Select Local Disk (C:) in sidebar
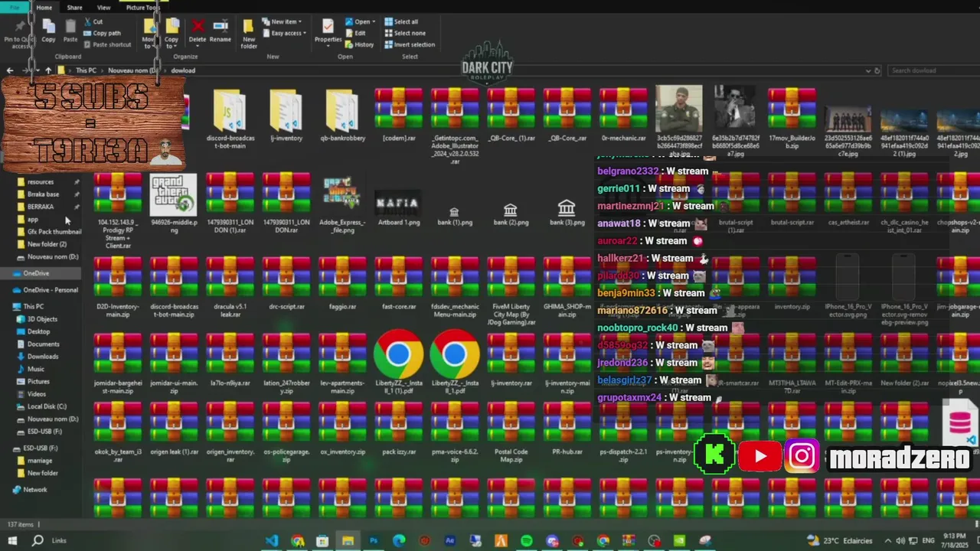 tap(47, 406)
